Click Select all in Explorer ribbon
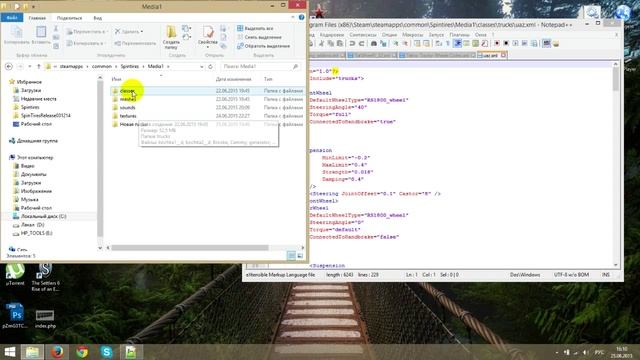640x360 pixels. pyautogui.click(x=255, y=29)
